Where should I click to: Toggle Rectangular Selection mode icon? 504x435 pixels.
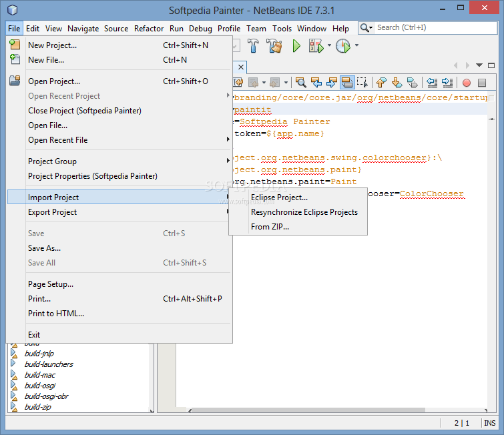click(x=362, y=83)
